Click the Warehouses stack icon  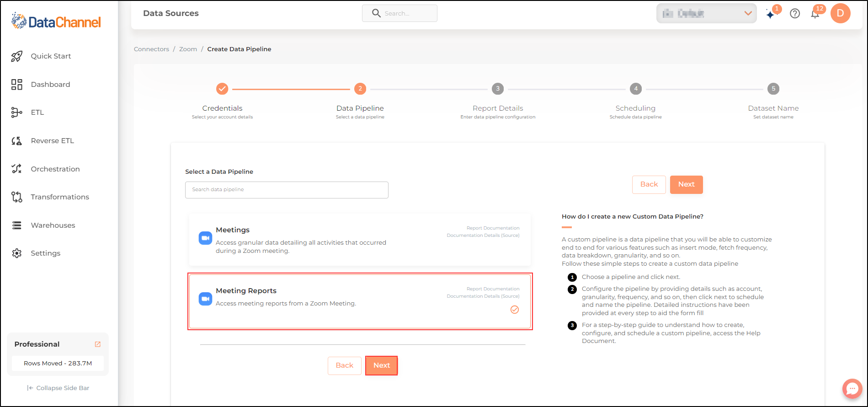click(x=17, y=225)
